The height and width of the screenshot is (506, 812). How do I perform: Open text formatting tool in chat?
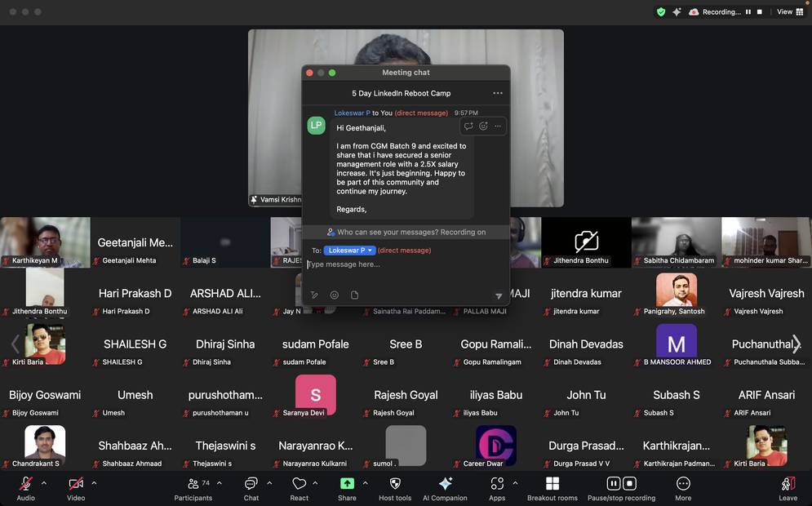click(x=314, y=295)
